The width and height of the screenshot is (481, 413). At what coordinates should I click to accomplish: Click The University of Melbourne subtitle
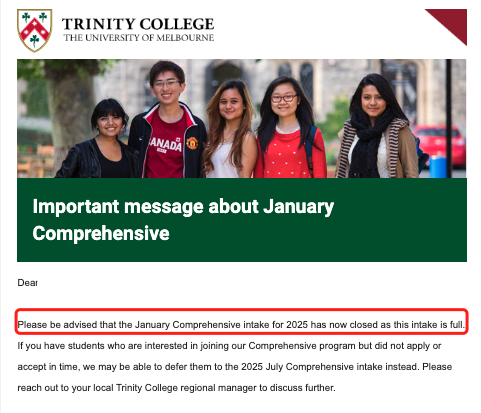139,38
